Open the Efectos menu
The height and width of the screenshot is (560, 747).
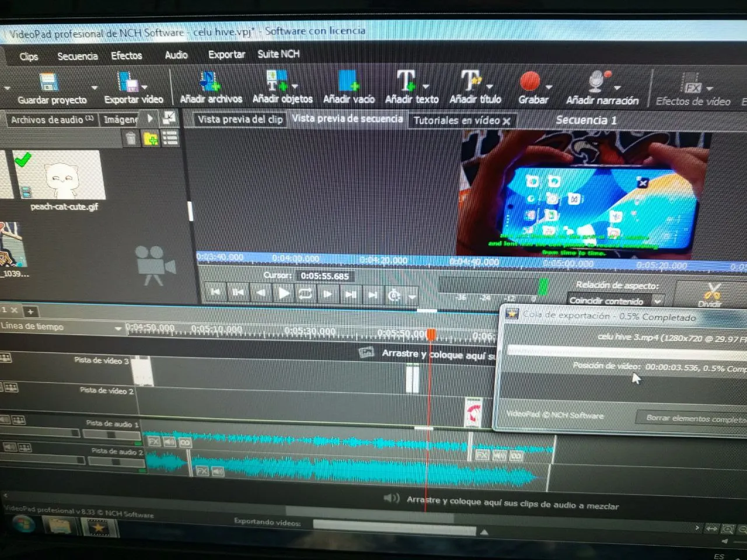126,55
